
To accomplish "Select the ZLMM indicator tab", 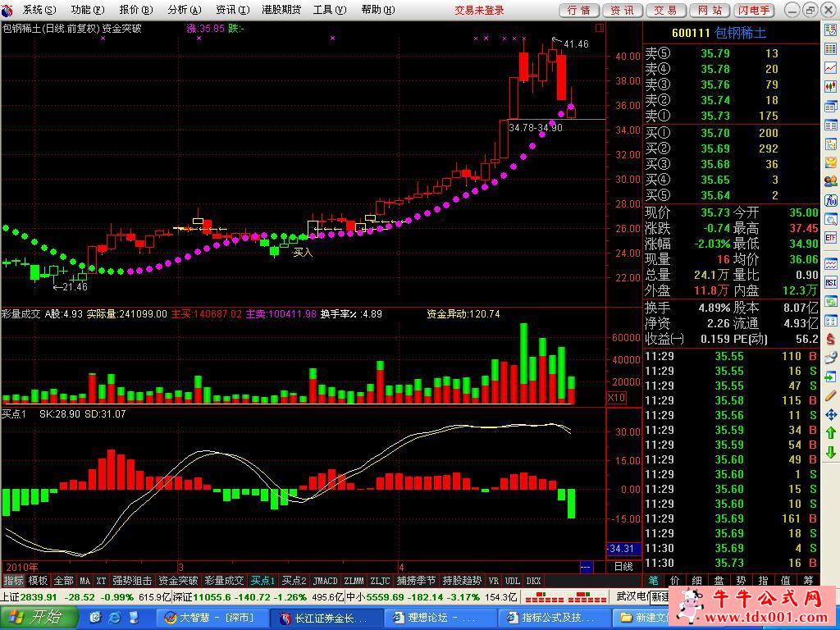I will [354, 581].
